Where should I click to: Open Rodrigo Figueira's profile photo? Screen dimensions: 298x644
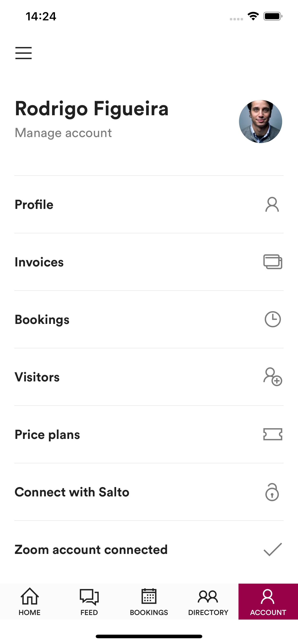click(260, 121)
